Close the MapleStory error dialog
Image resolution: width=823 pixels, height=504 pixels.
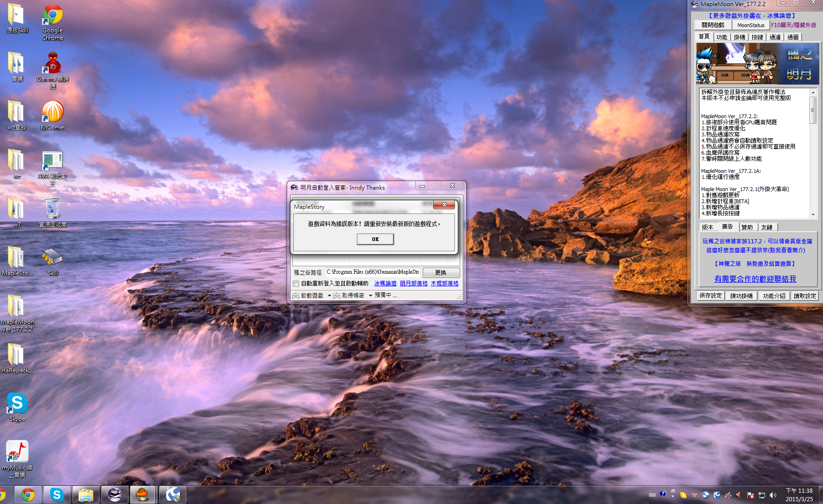(x=444, y=205)
